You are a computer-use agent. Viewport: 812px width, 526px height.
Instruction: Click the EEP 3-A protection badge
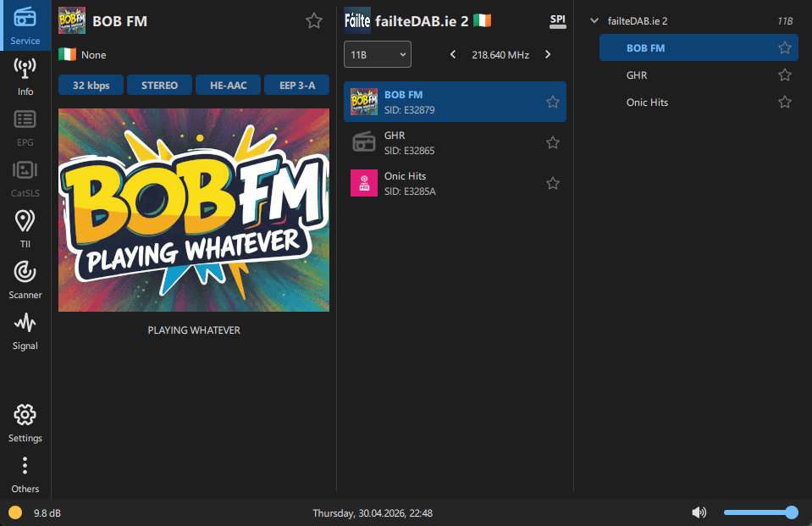296,85
